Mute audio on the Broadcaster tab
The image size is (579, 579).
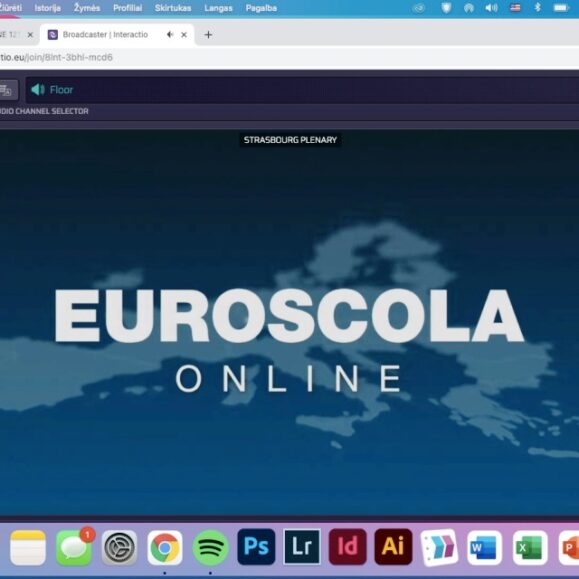[x=170, y=35]
